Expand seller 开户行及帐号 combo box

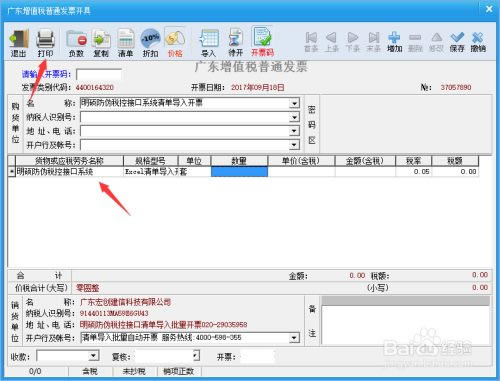[293, 338]
